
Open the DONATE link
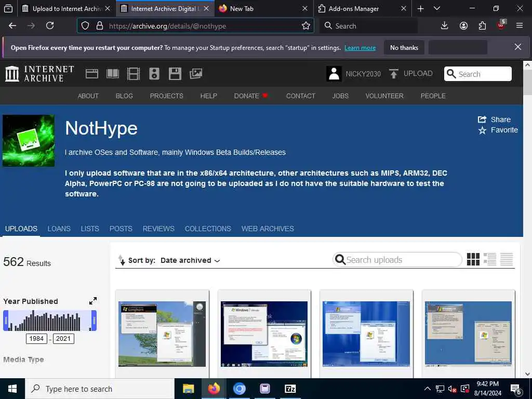click(x=251, y=96)
